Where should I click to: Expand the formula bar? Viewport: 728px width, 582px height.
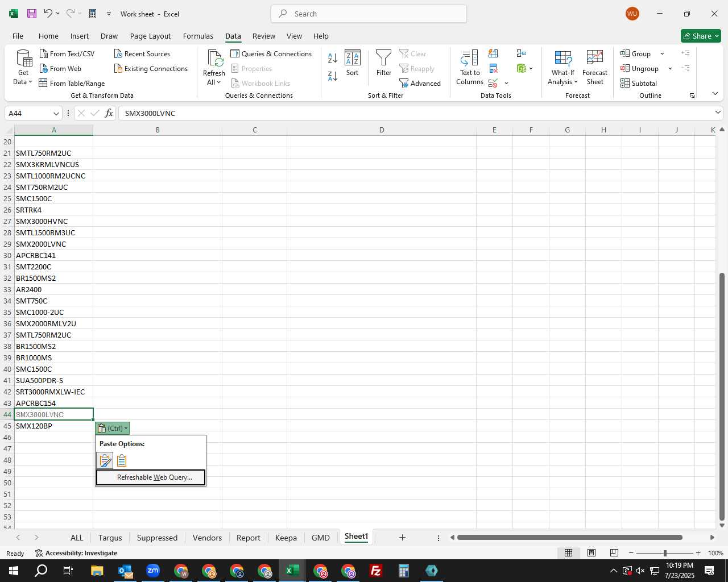click(x=718, y=113)
